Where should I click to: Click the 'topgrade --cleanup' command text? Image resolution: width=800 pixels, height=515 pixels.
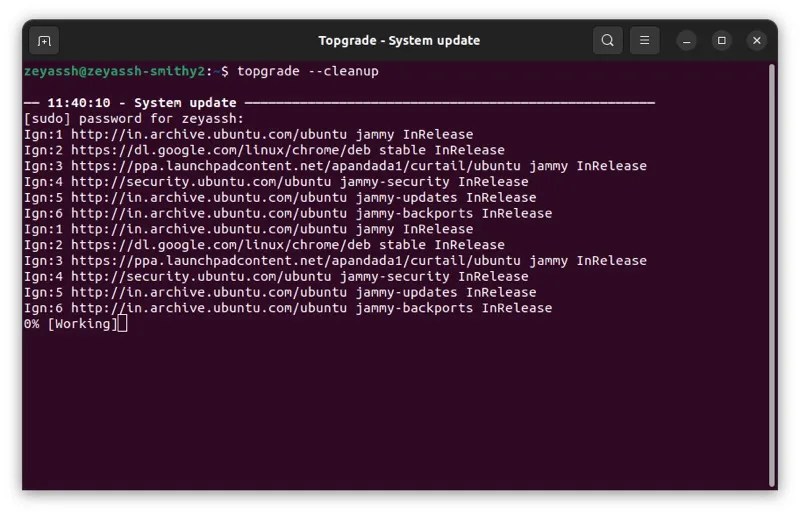click(x=308, y=71)
